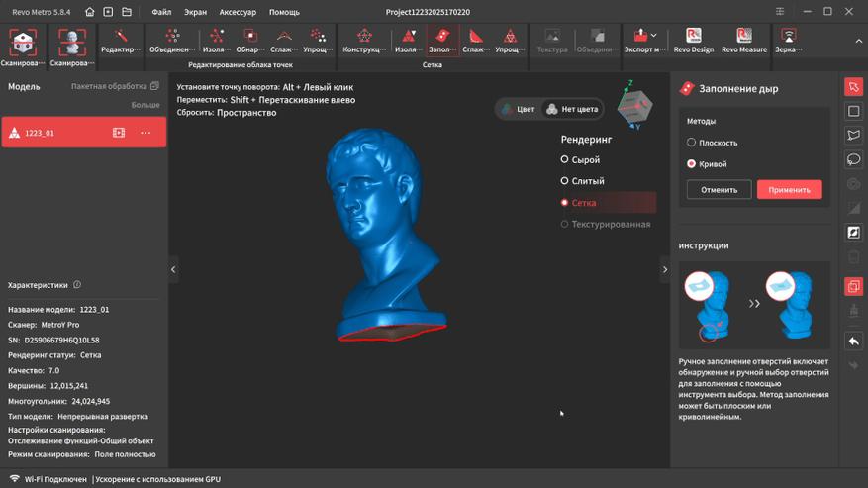Select the 1223_01 model row

[x=83, y=133]
